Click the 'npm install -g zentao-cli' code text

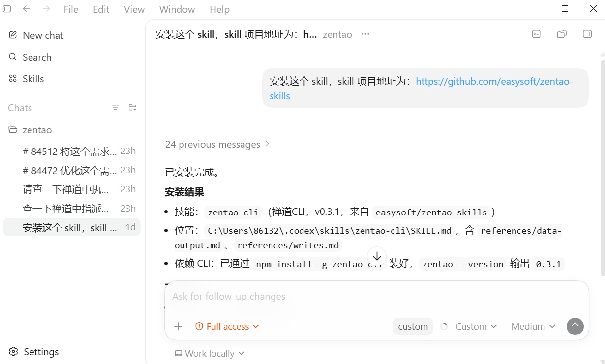[318, 264]
